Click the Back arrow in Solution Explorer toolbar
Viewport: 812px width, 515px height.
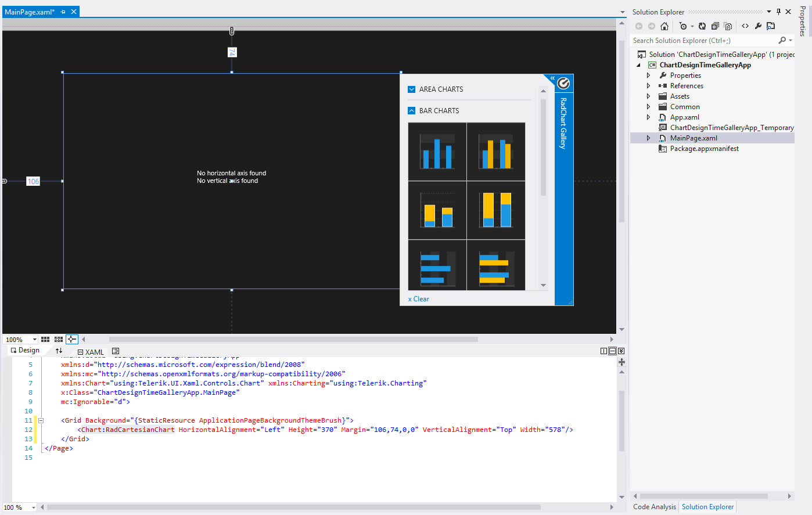click(639, 26)
